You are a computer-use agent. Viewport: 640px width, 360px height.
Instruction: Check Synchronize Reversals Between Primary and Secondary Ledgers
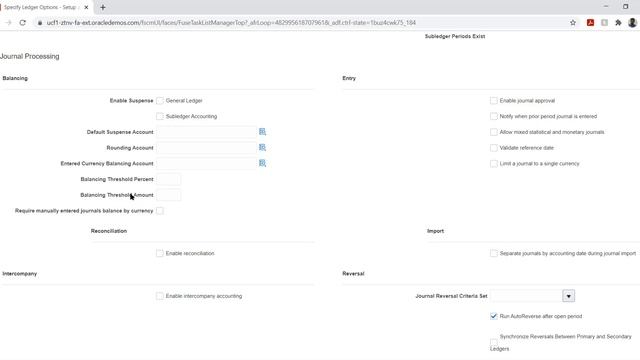point(494,341)
